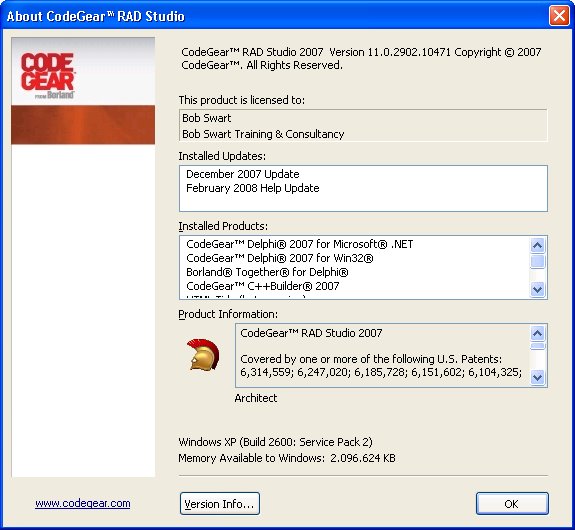
Task: Click up arrow of Installed Products list
Action: pos(538,245)
